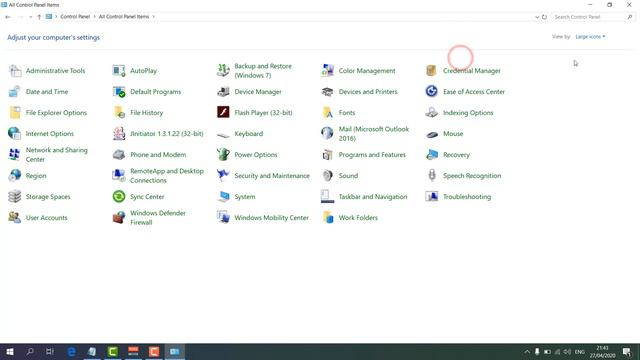Viewport: 640px width, 360px height.
Task: Click the File History icon
Action: [x=119, y=113]
